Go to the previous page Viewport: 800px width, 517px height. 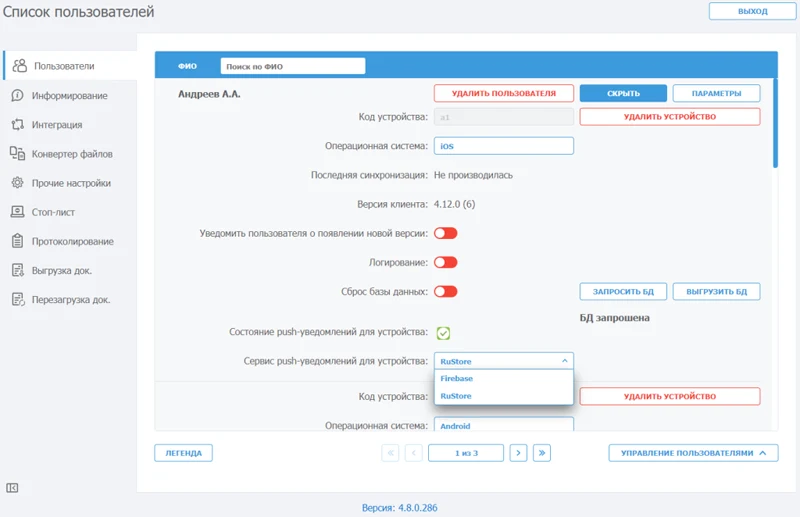[x=414, y=453]
